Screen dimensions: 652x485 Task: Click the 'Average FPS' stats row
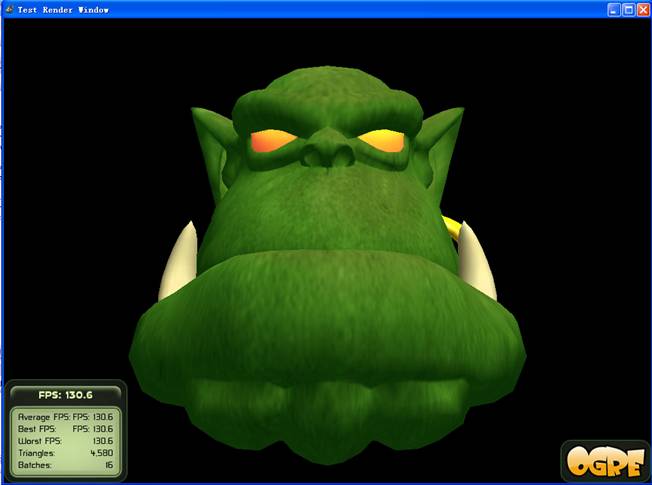[65, 417]
